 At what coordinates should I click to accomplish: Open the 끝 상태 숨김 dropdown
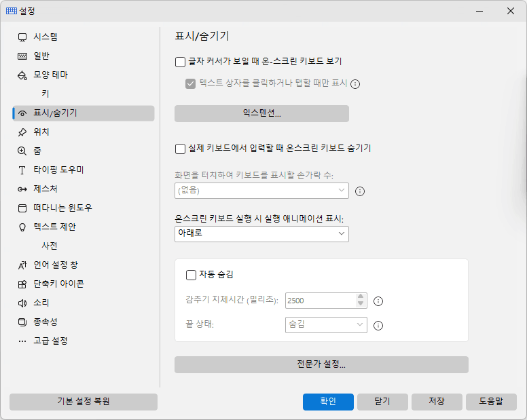[x=326, y=325]
